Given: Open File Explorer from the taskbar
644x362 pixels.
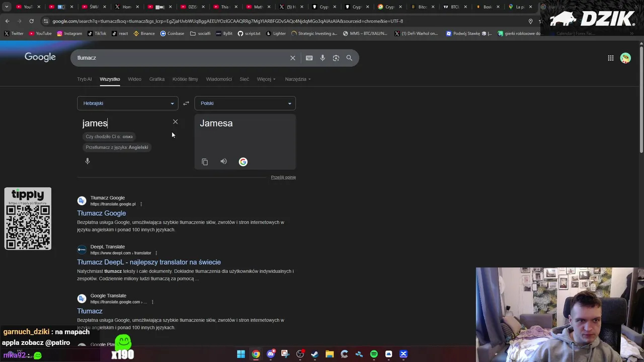Looking at the screenshot, I should (x=330, y=354).
